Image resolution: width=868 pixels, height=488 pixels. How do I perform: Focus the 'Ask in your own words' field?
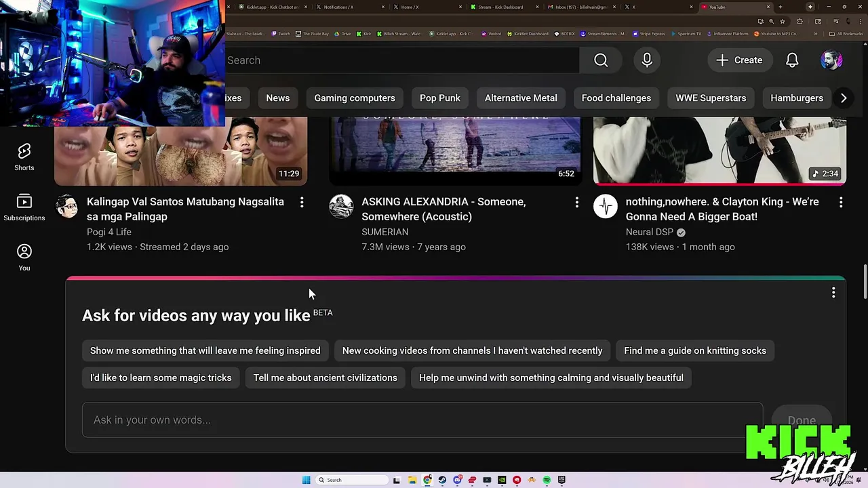tap(422, 420)
